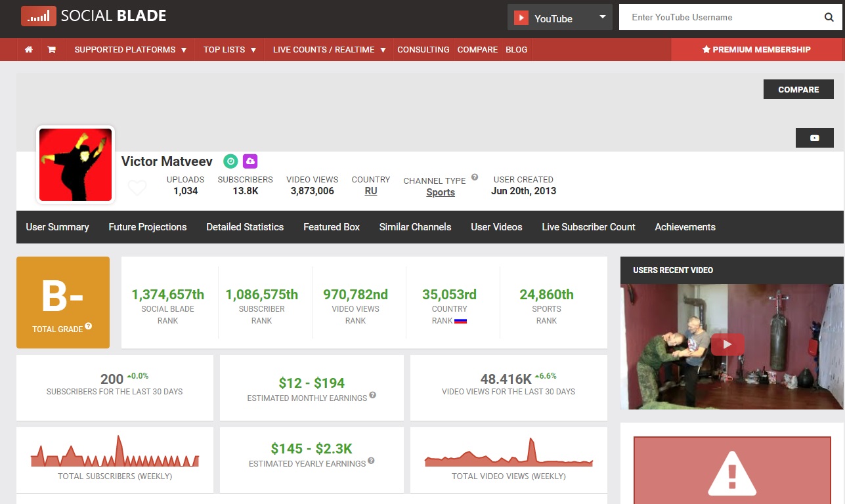Open the RU country link
The image size is (845, 504).
(x=371, y=191)
